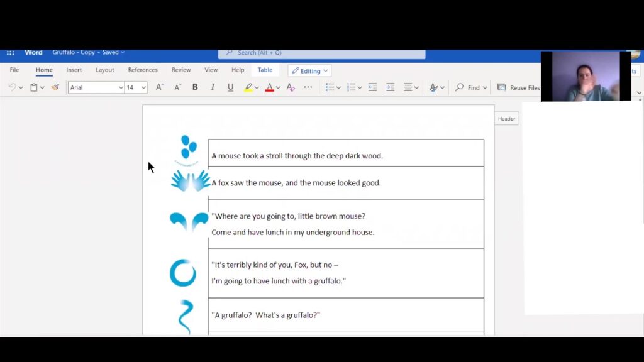This screenshot has width=644, height=362.
Task: Click the Gruffalo - Copy document title
Action: click(x=74, y=52)
